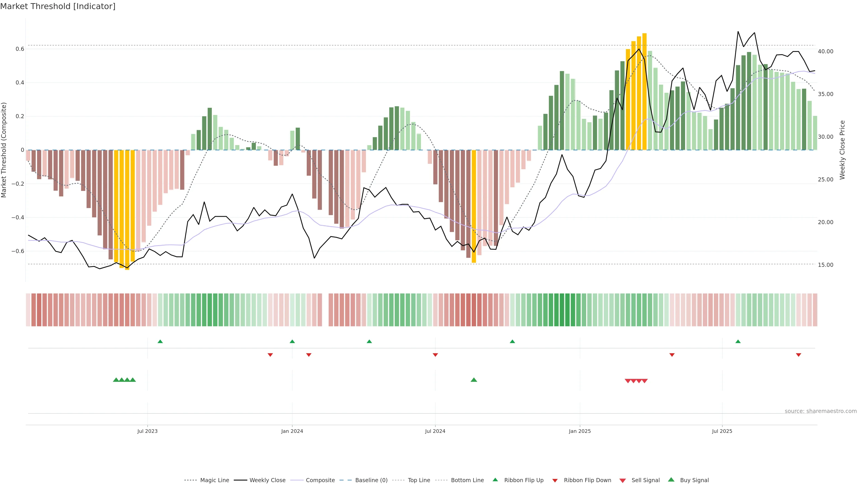Click Buy Signal legend triangle icon
This screenshot has height=488, width=868.
[x=671, y=480]
